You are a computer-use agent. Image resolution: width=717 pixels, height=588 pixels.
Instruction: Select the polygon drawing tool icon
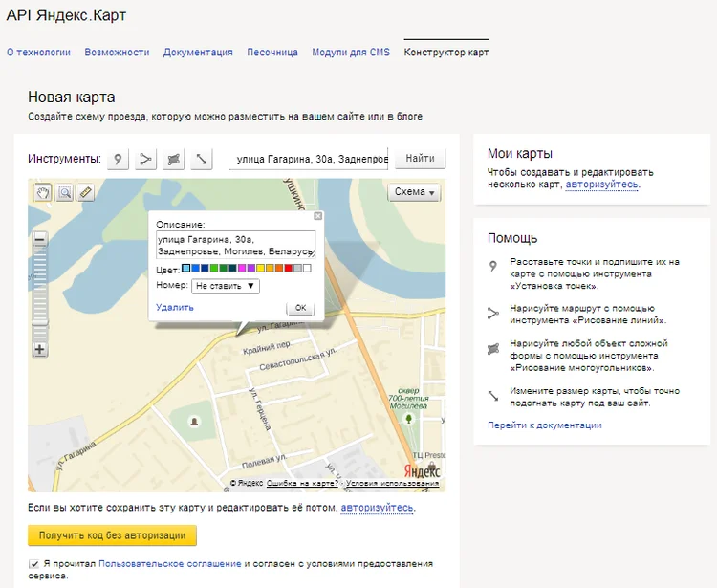coord(173,159)
